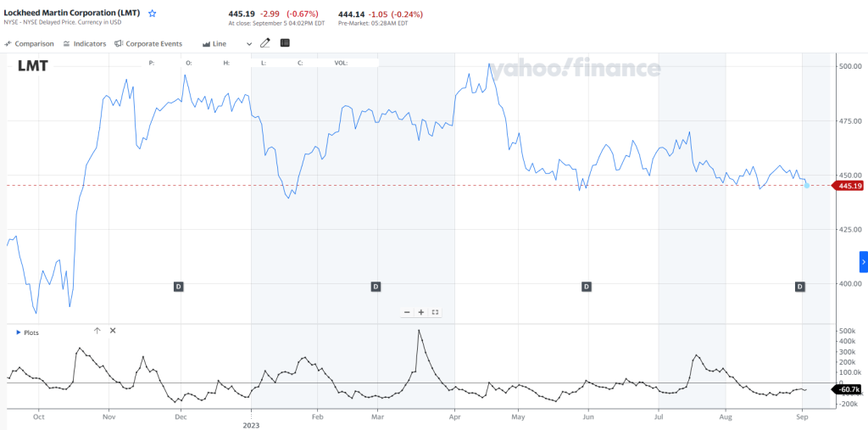Screen dimensions: 868x430
Task: Click the dividend marker near December
Action: click(179, 287)
